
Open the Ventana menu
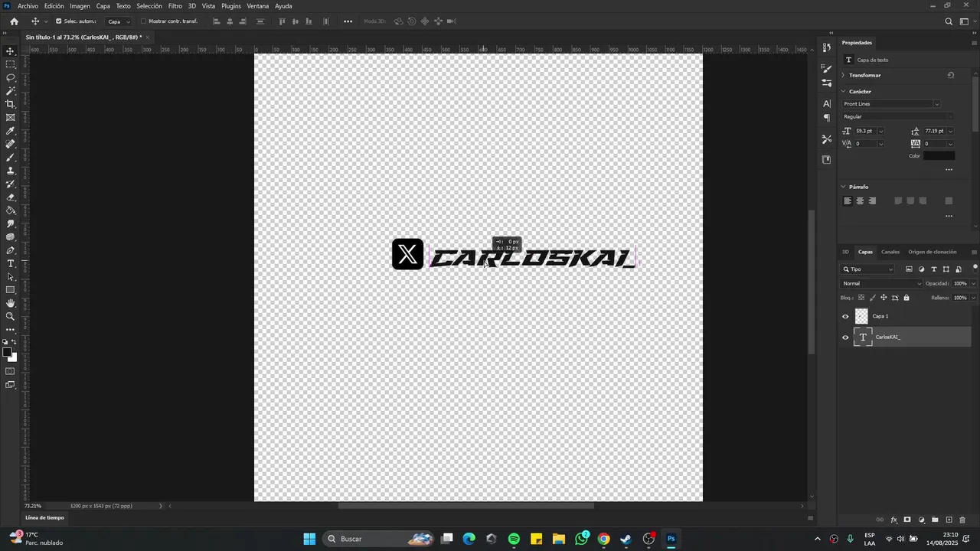click(258, 6)
